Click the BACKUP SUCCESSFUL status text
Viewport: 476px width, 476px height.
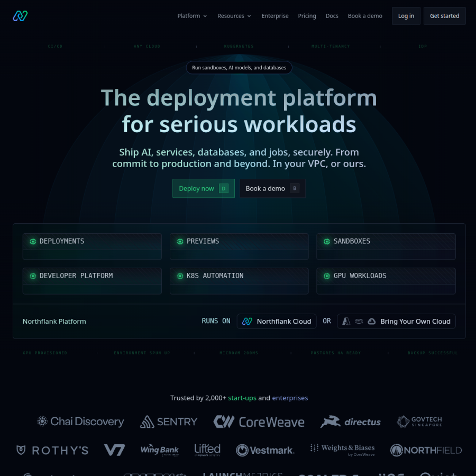[x=433, y=353]
